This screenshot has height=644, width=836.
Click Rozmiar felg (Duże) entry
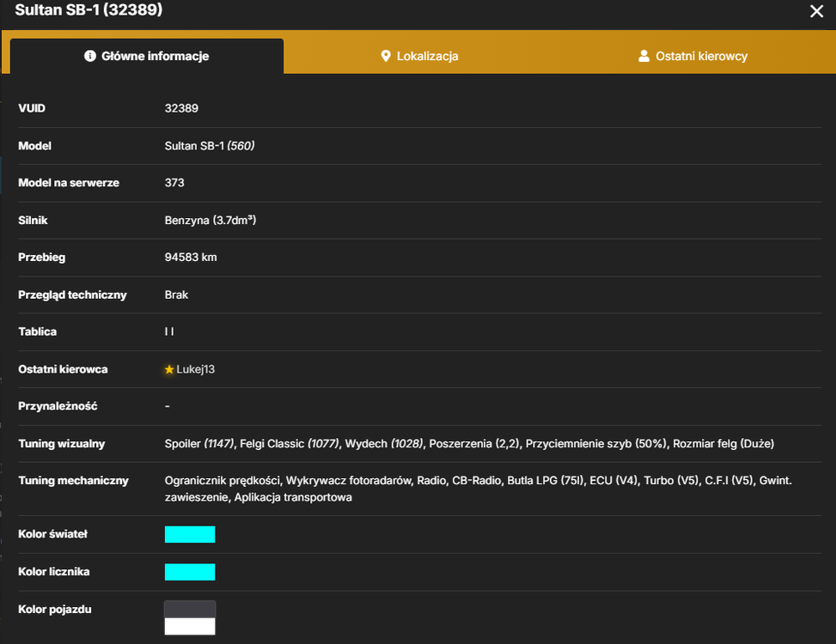pos(723,443)
